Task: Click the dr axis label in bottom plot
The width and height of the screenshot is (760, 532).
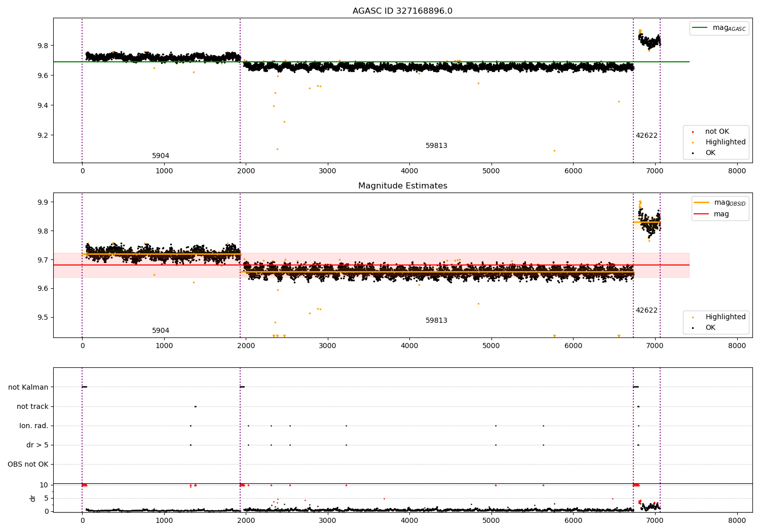Action: tap(33, 498)
